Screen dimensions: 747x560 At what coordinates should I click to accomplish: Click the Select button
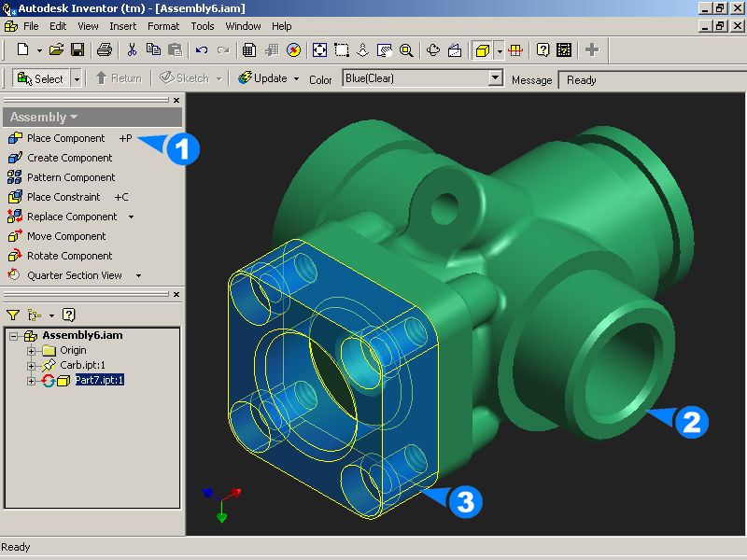[x=40, y=78]
